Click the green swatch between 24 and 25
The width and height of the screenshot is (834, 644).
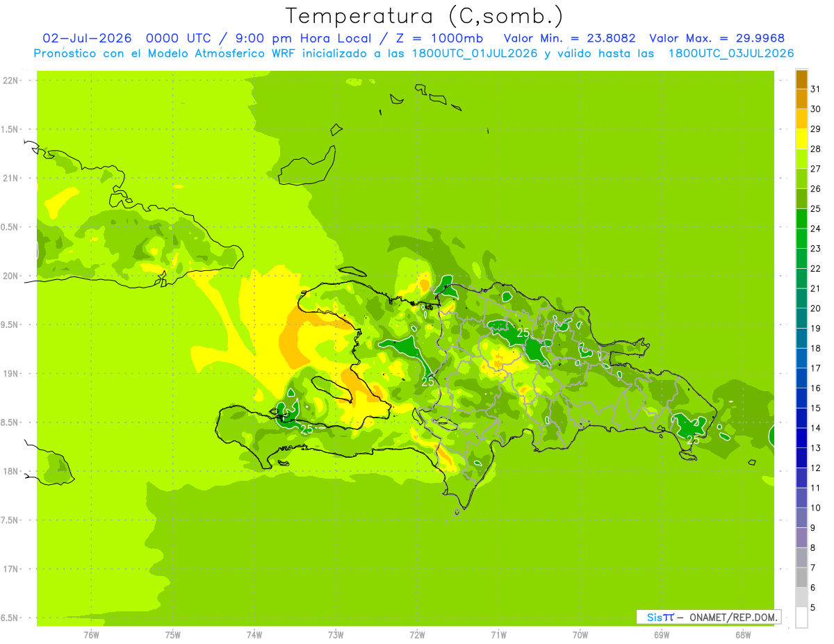[801, 219]
